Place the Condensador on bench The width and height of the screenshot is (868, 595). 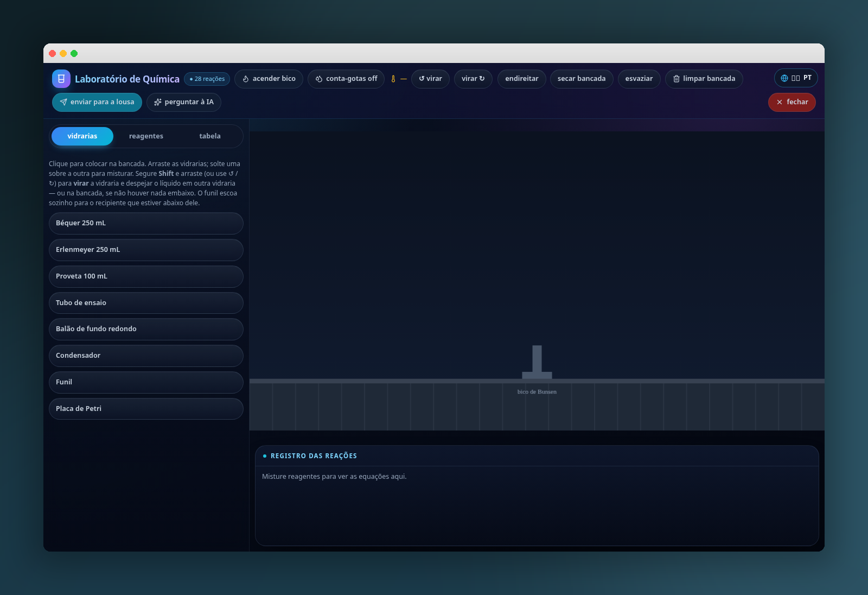[x=146, y=356]
